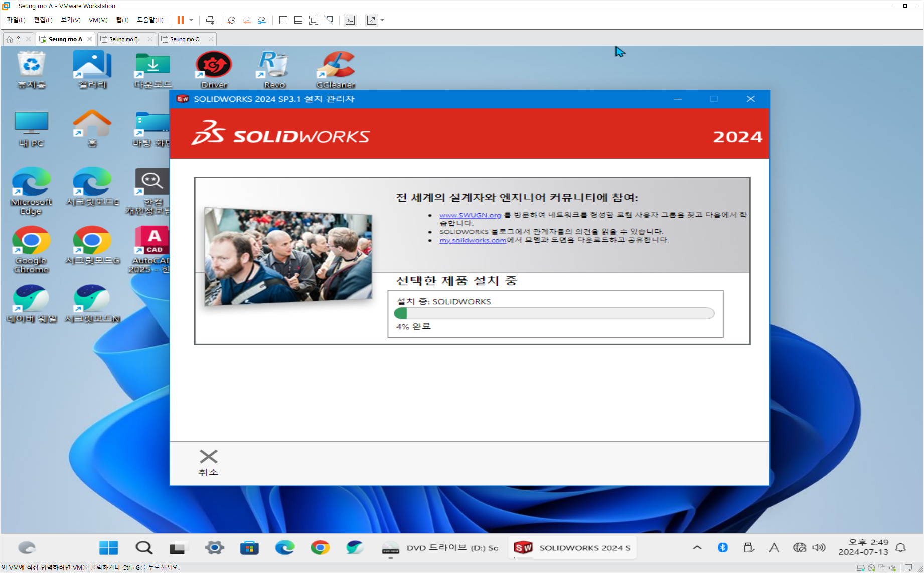
Task: Open clock and date 오후 2:49
Action: [863, 547]
